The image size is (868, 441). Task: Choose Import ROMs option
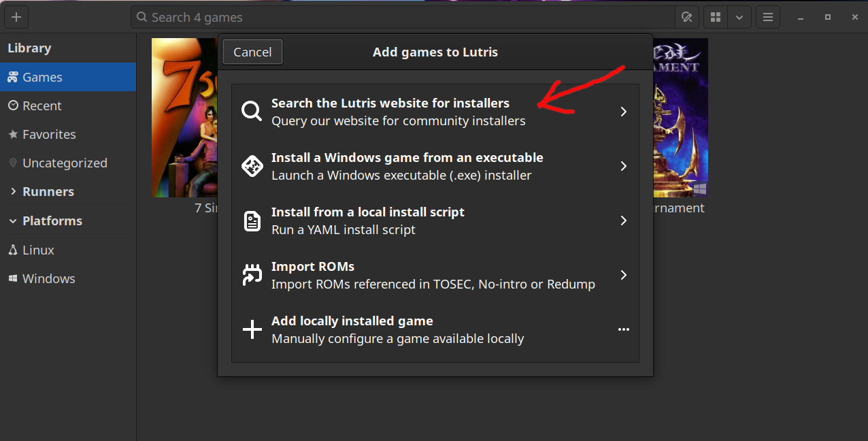coord(435,275)
